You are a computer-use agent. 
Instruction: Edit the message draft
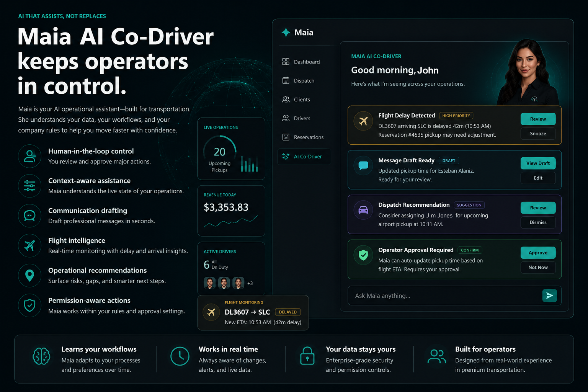click(538, 178)
